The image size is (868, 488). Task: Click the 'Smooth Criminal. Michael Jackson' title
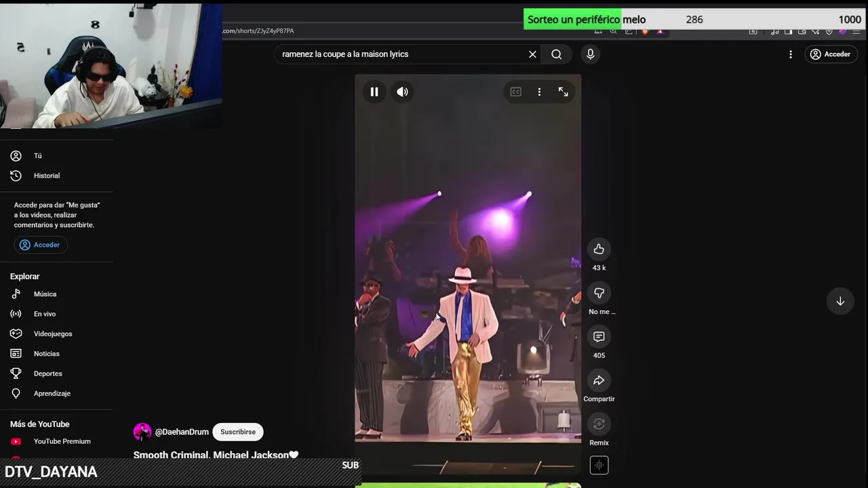pos(216,455)
